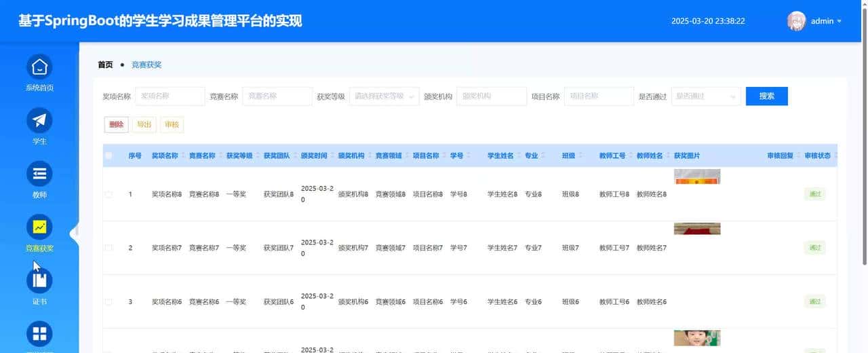Select cell 竞赛名称7
Screen dimensions: 868x353
pyautogui.click(x=204, y=248)
